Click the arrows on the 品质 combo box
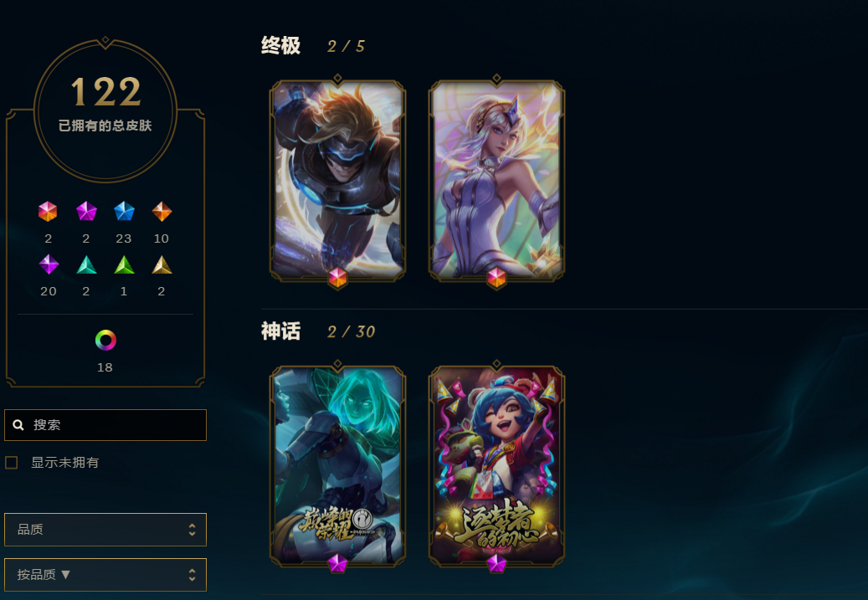868x600 pixels. coord(192,530)
